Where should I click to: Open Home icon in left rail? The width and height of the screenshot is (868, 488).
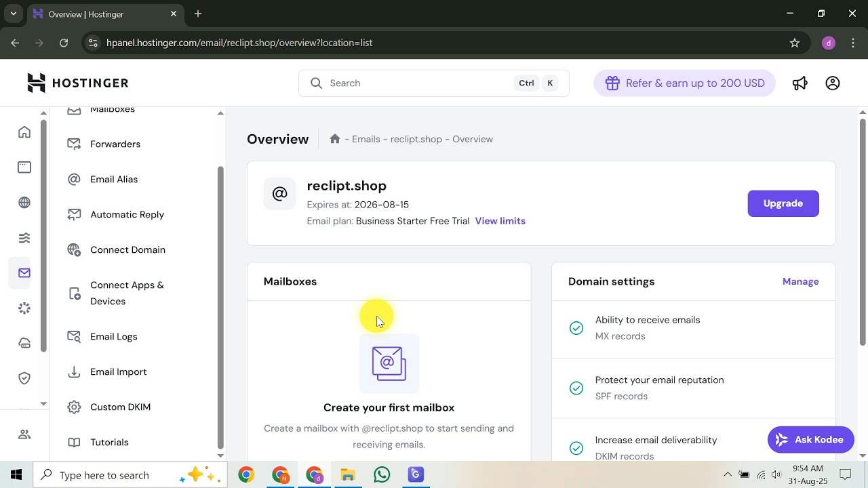coord(24,132)
